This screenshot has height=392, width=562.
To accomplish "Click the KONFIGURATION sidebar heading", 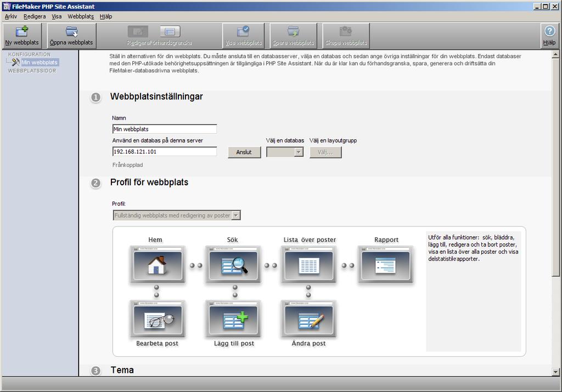I will [x=30, y=54].
